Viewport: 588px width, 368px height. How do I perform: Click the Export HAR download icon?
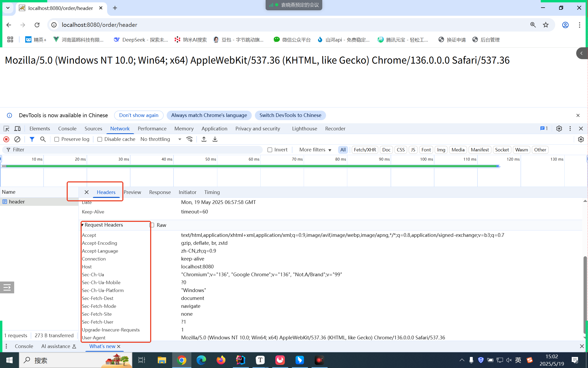tap(215, 139)
